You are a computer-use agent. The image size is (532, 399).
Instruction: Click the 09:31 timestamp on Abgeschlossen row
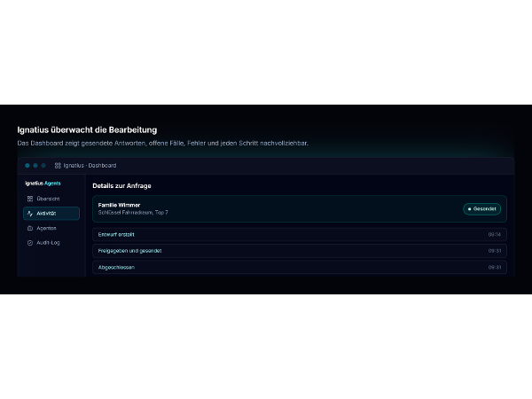495,268
